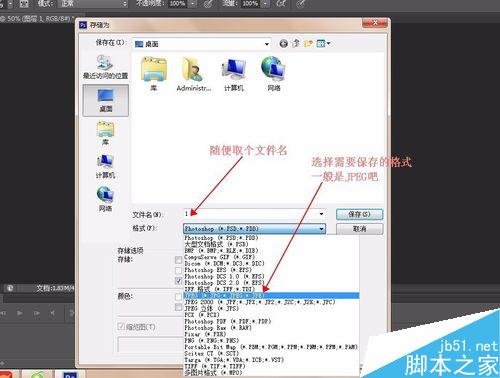Choose highlighted JPEG (*.JPG;*.JPEG;*.JPE) format

(x=271, y=296)
